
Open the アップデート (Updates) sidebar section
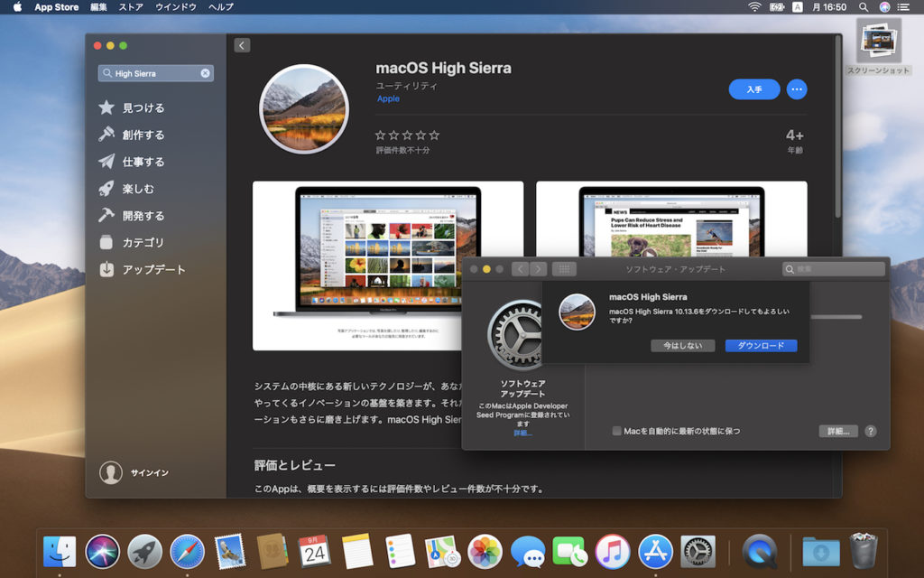coord(153,270)
